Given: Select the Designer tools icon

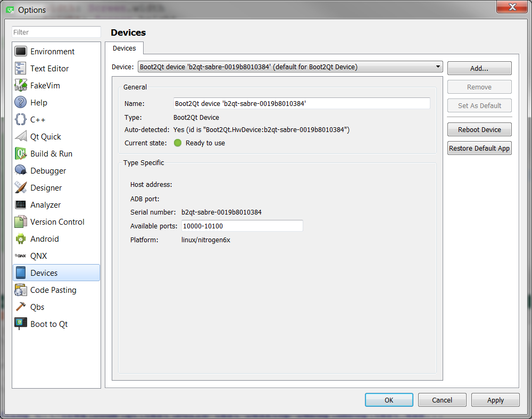Looking at the screenshot, I should pos(21,187).
